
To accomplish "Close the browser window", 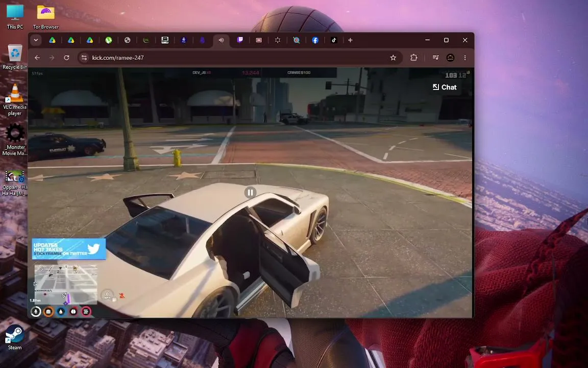I will click(465, 40).
